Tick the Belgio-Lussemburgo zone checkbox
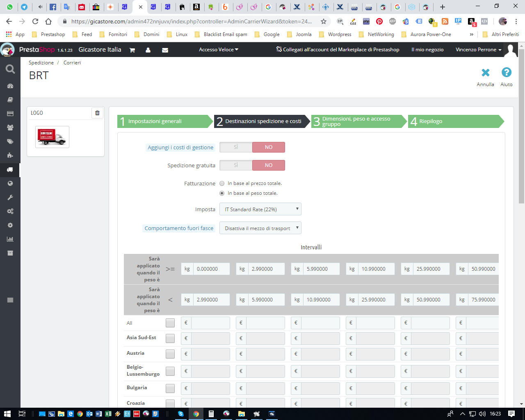Image resolution: width=525 pixels, height=420 pixels. (170, 371)
